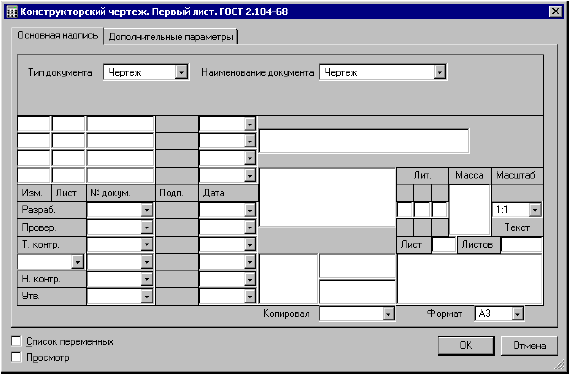Click the Изм. cell above its header

pos(34,176)
